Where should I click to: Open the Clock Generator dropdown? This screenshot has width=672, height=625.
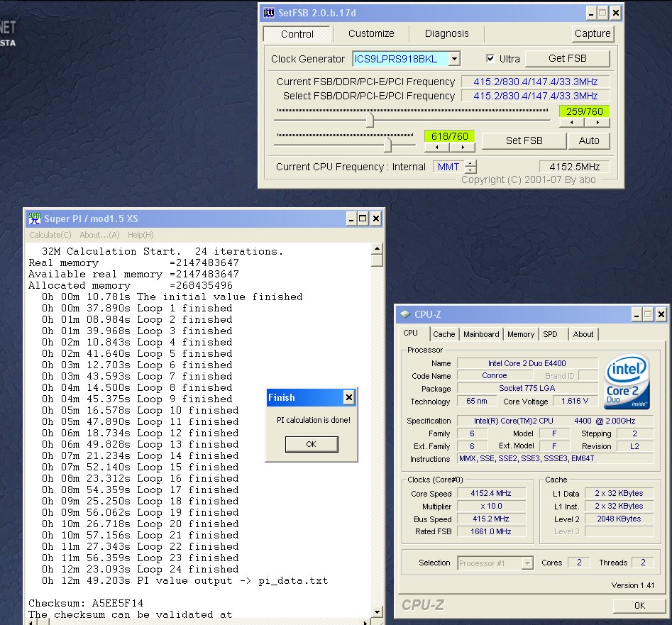click(454, 59)
